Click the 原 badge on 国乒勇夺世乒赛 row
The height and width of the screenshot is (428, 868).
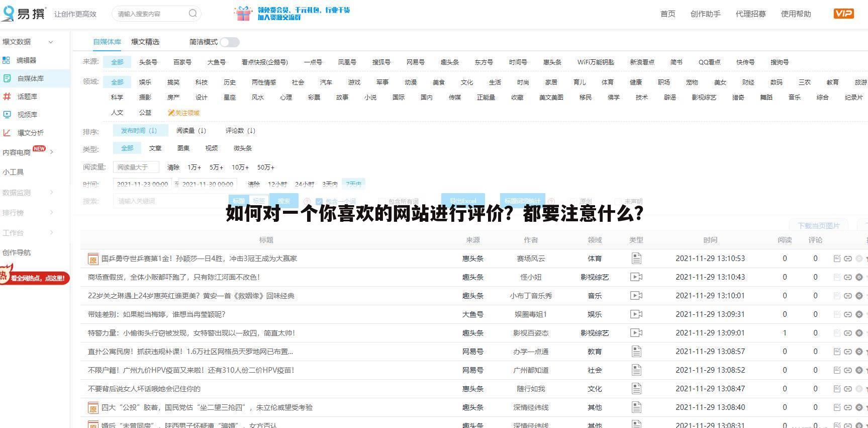[93, 259]
